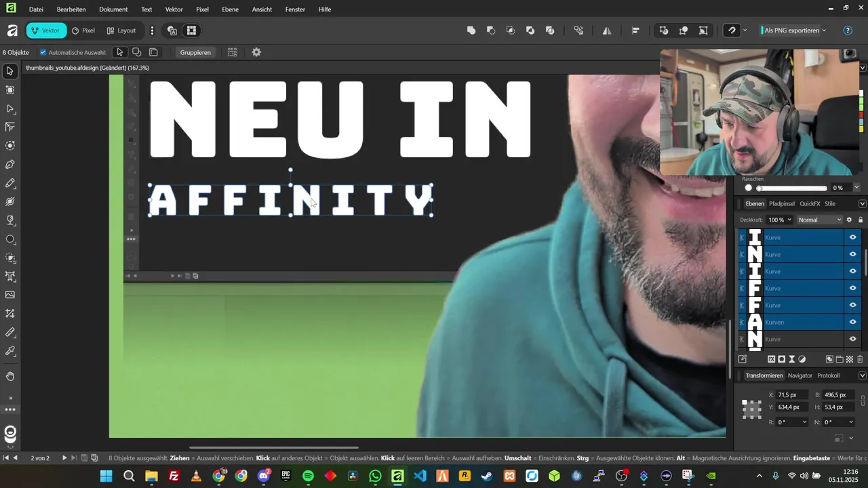Open the Transformieren panel options menu

coord(863,375)
